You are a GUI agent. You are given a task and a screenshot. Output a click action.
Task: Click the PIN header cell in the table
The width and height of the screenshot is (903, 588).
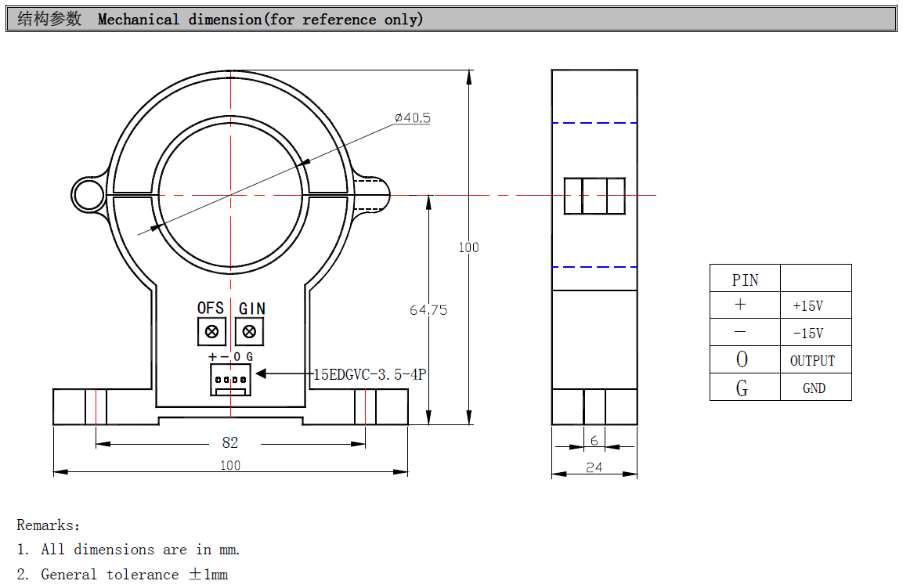point(745,280)
